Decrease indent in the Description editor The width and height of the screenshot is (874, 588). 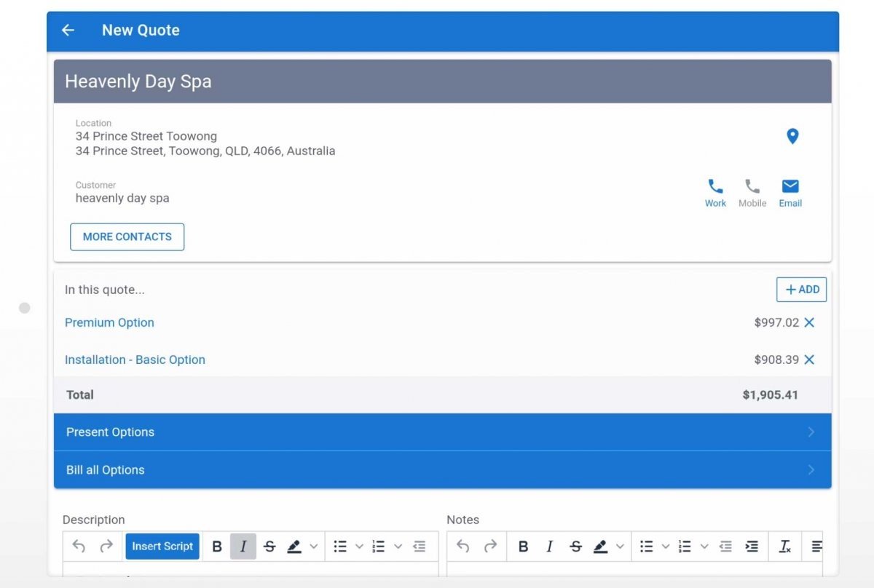click(419, 547)
